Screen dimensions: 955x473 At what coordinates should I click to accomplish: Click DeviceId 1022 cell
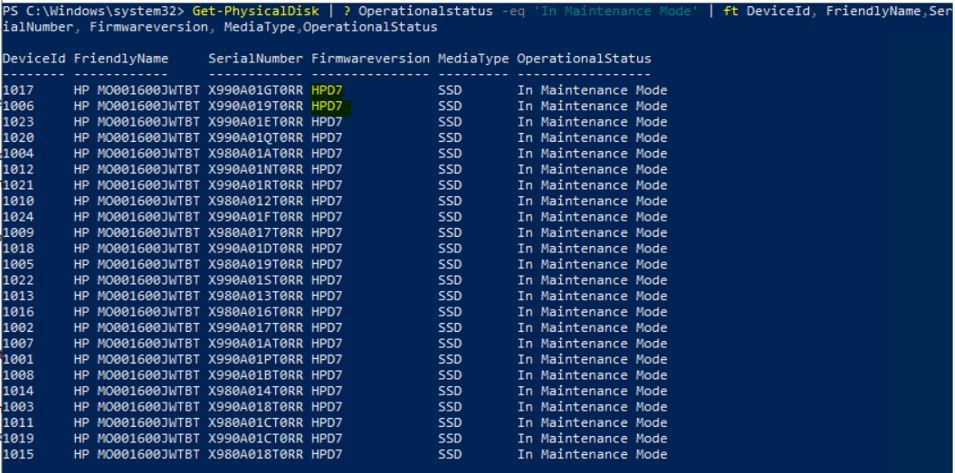(x=18, y=280)
